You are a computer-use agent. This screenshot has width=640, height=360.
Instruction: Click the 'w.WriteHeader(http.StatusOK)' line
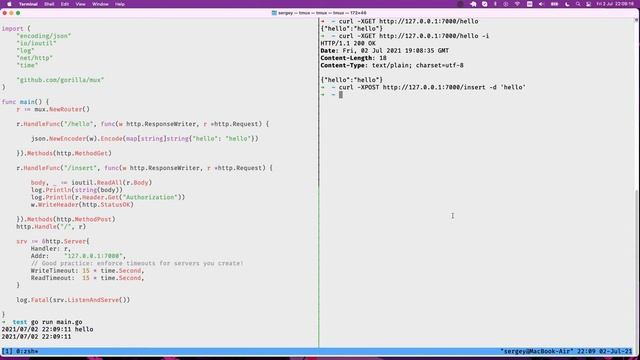[82, 204]
